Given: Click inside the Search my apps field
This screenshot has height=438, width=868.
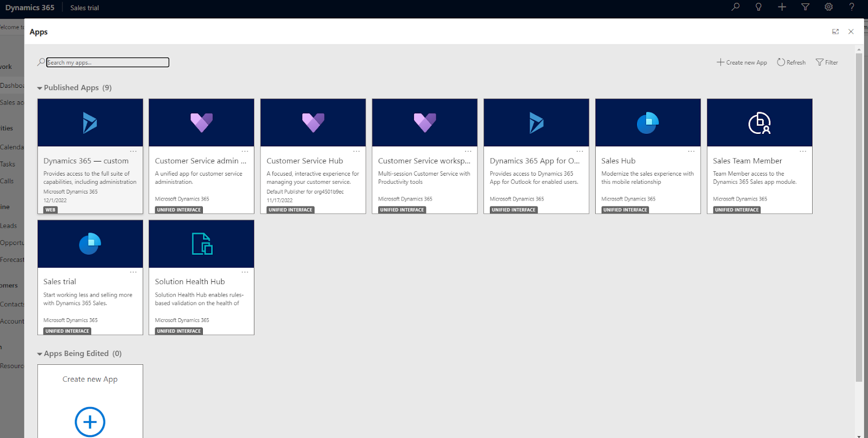Looking at the screenshot, I should tap(107, 62).
